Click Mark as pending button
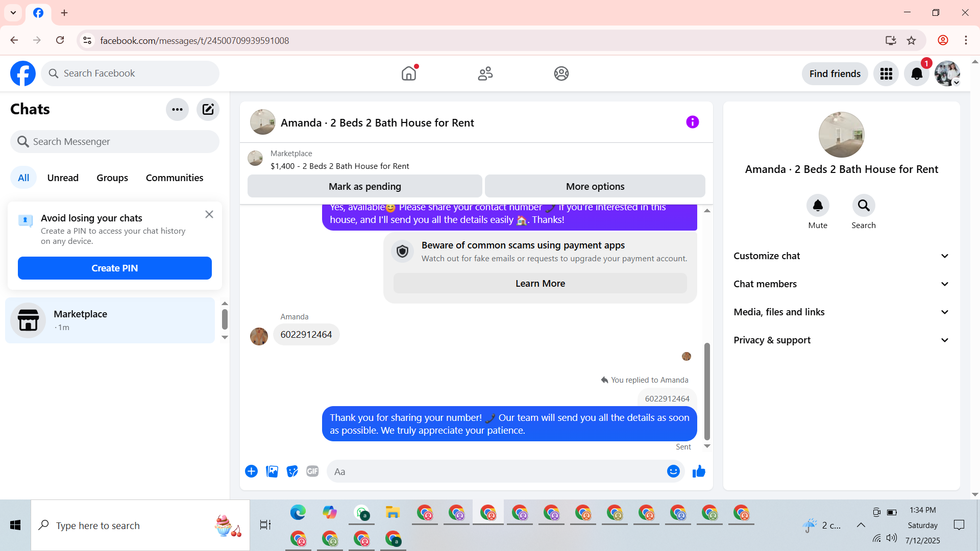This screenshot has height=551, width=980. tap(364, 187)
